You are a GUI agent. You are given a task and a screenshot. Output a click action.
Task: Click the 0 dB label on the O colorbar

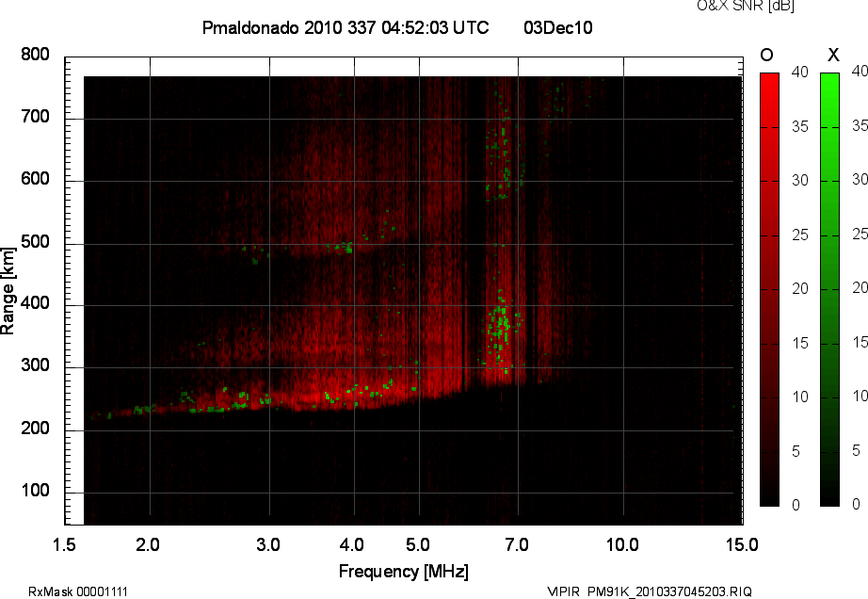(796, 505)
